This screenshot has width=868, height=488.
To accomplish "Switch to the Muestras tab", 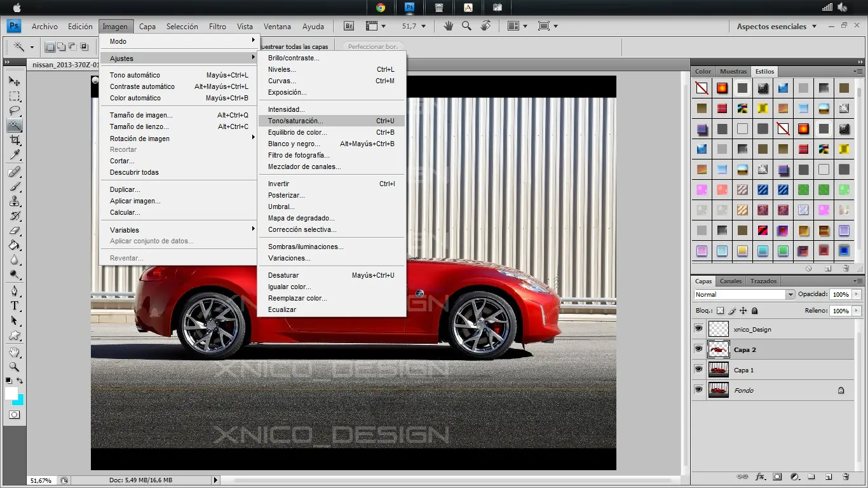I will 733,71.
